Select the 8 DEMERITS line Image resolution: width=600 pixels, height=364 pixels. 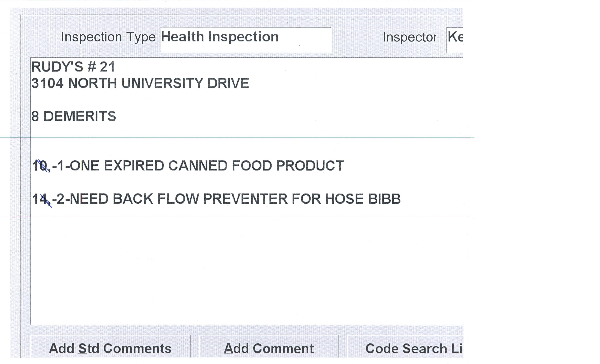tap(74, 116)
